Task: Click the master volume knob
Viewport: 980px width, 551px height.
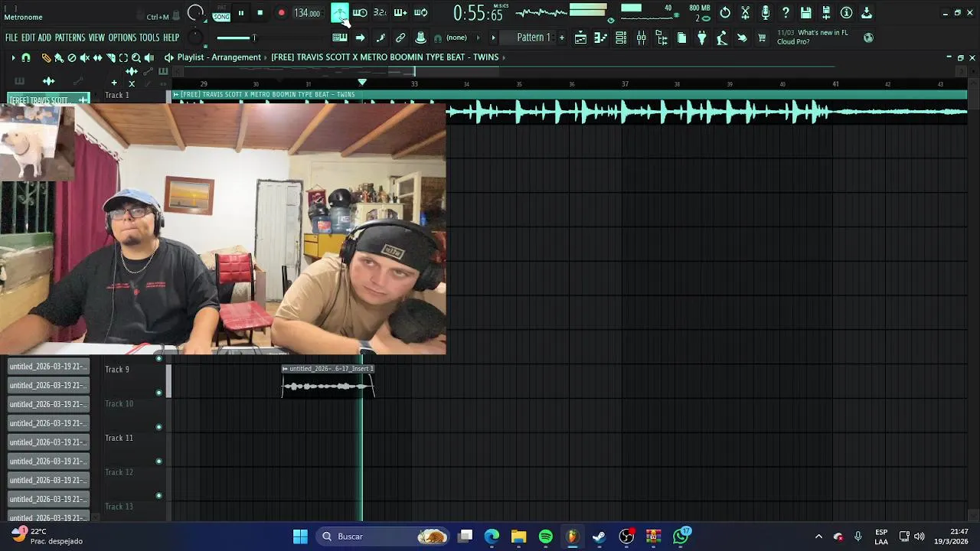Action: tap(196, 13)
